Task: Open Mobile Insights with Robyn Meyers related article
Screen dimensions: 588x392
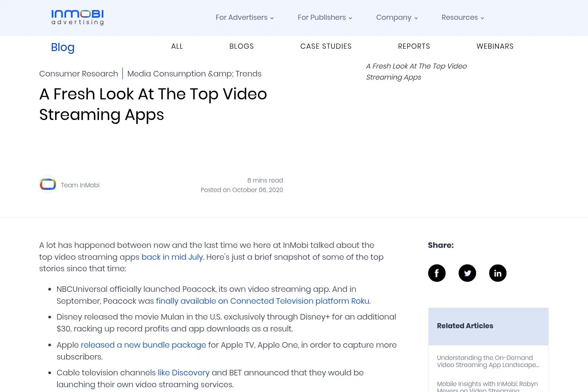Action: (487, 386)
